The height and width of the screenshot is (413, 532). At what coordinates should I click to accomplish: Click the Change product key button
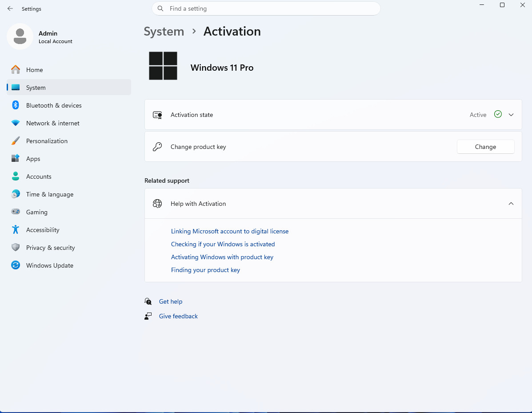click(485, 147)
